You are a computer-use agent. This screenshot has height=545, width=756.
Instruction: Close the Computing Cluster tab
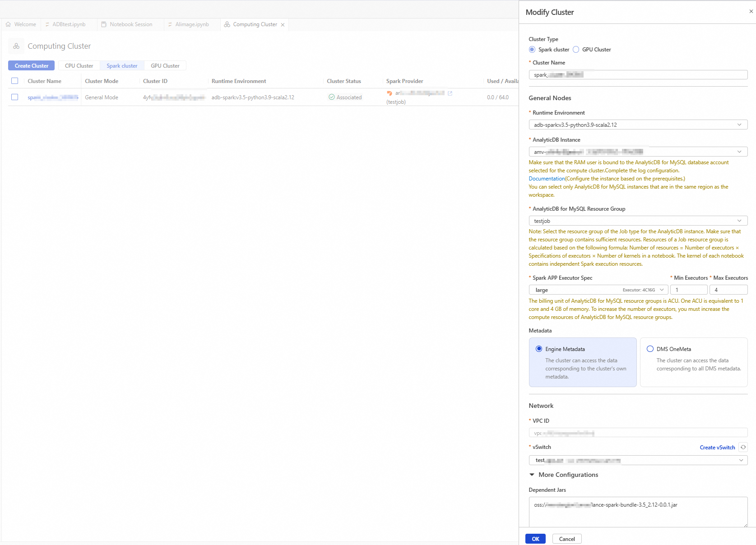point(283,25)
